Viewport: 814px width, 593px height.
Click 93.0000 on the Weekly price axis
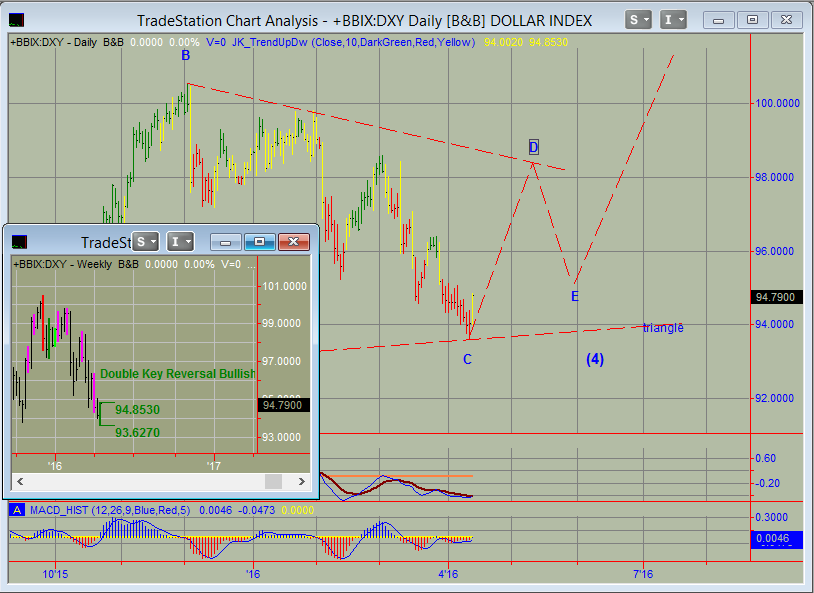click(x=281, y=437)
